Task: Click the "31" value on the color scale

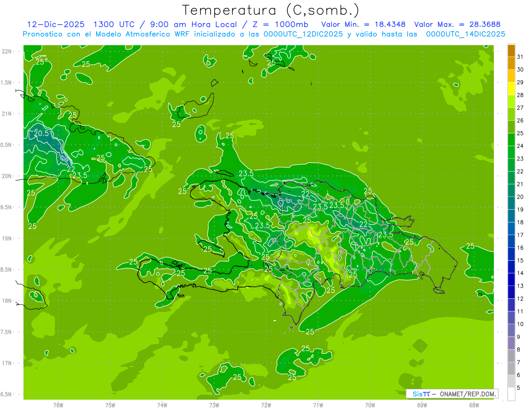Action: (520, 57)
